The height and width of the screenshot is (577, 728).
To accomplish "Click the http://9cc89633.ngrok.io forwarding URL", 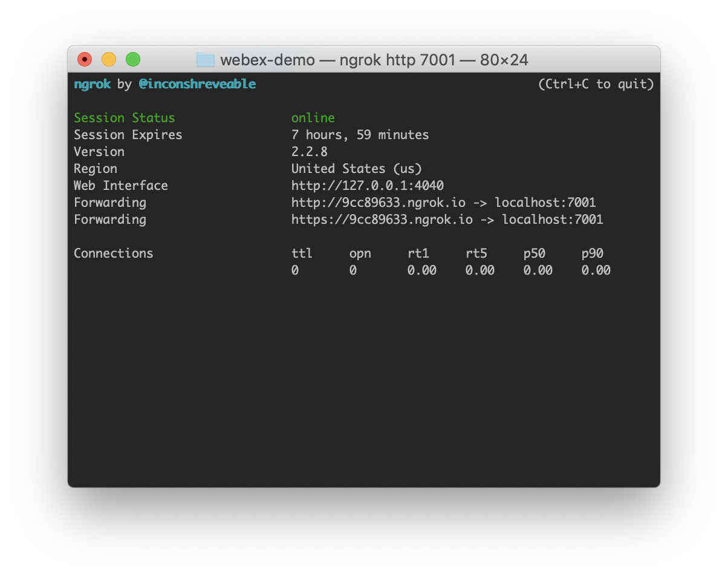I will (x=379, y=203).
